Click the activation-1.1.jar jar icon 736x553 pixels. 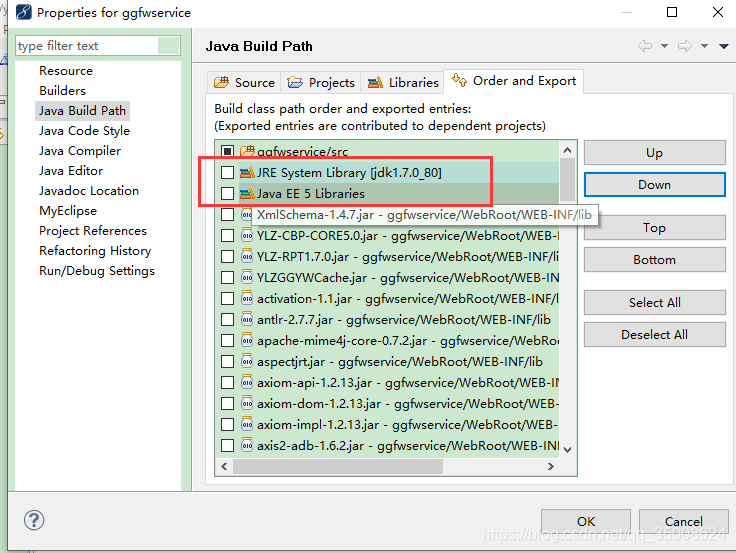point(247,298)
